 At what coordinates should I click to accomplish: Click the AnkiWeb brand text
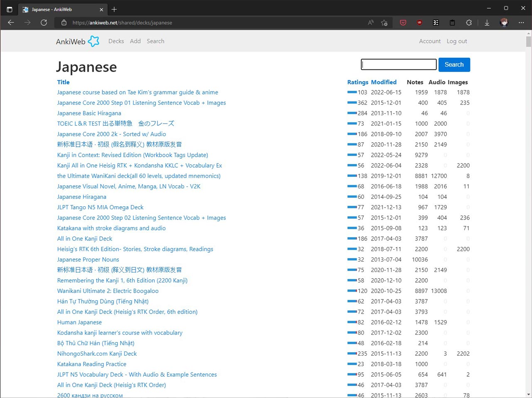click(x=71, y=42)
